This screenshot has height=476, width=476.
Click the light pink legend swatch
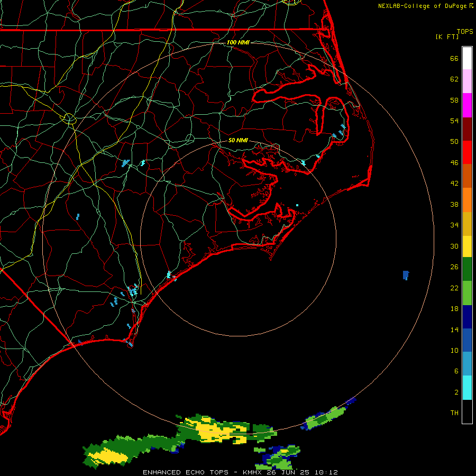(x=467, y=81)
